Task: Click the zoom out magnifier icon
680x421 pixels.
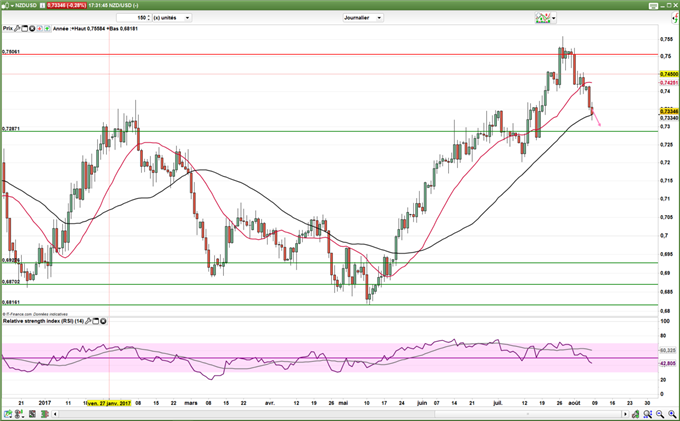Action: click(x=660, y=414)
